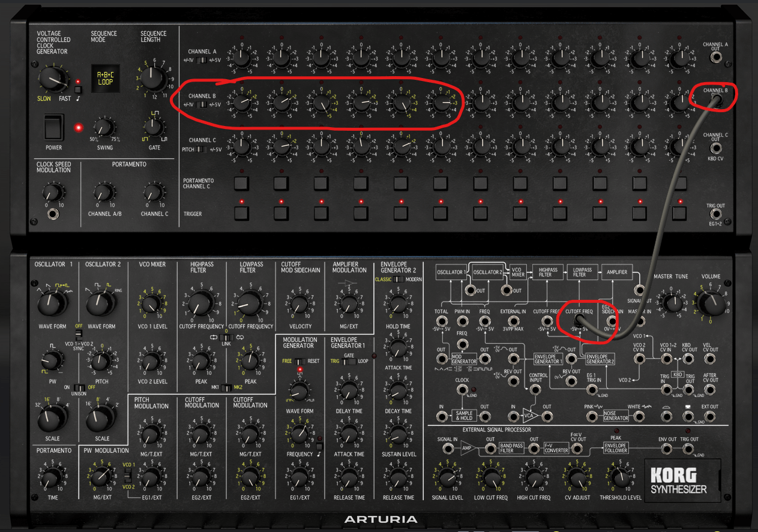Image resolution: width=758 pixels, height=532 pixels.
Task: Click the first step Trigger button
Action: (x=241, y=213)
